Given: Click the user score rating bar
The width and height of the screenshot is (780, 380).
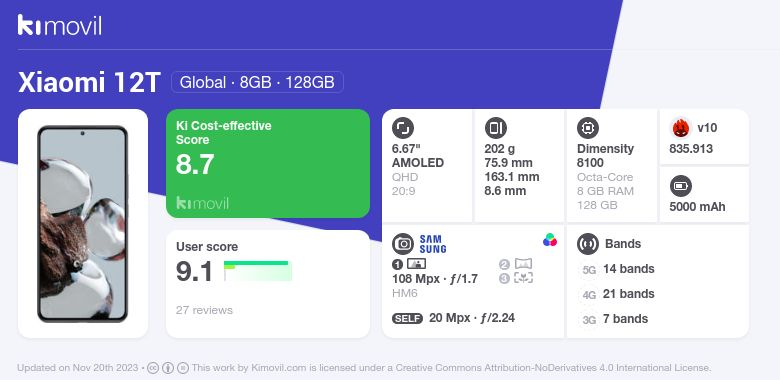Looking at the screenshot, I should tap(258, 271).
